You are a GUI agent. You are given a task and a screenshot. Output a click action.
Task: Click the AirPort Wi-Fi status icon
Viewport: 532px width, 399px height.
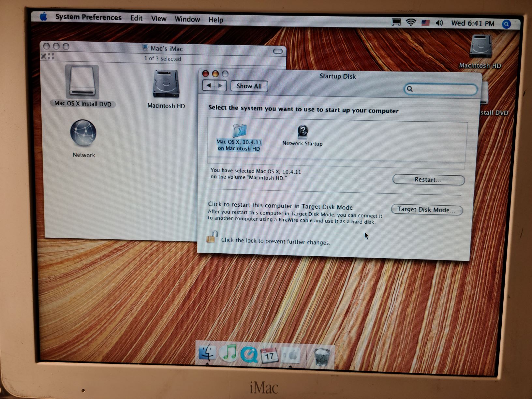tap(411, 22)
